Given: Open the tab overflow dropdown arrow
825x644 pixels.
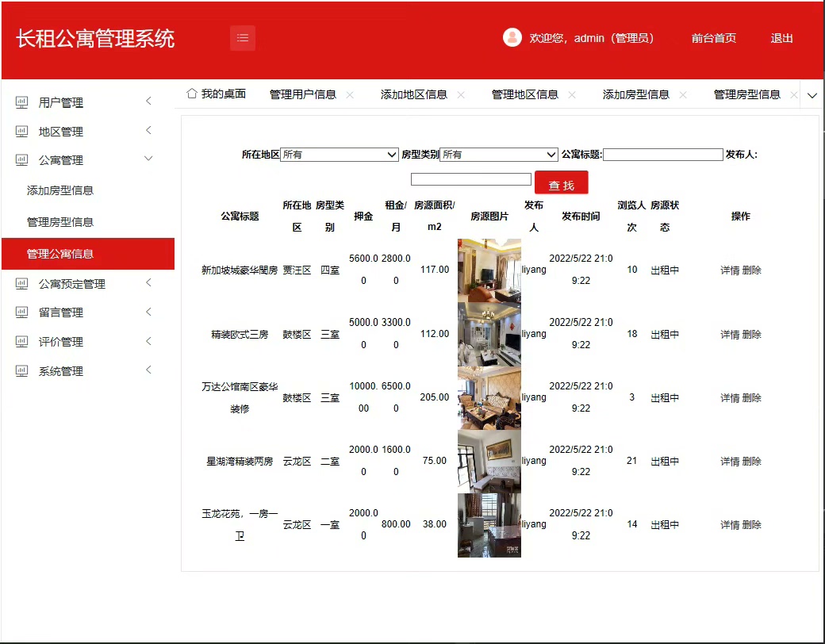Looking at the screenshot, I should point(812,95).
